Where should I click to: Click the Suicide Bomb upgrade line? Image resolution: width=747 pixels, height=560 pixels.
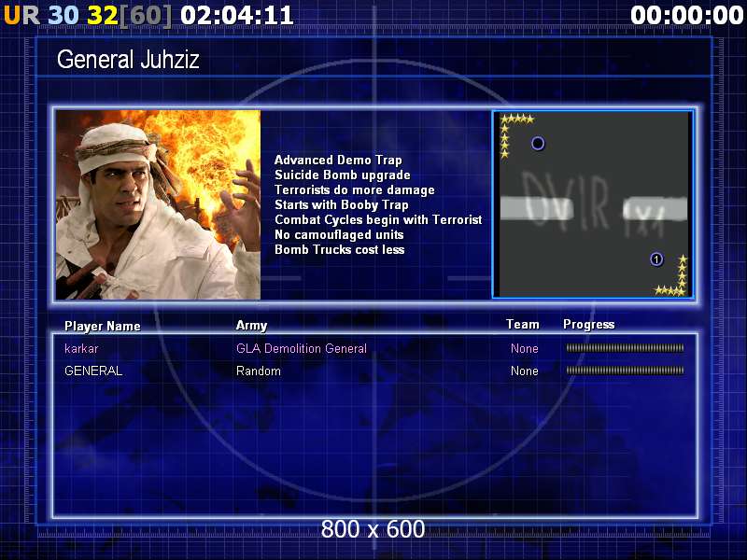pyautogui.click(x=343, y=175)
